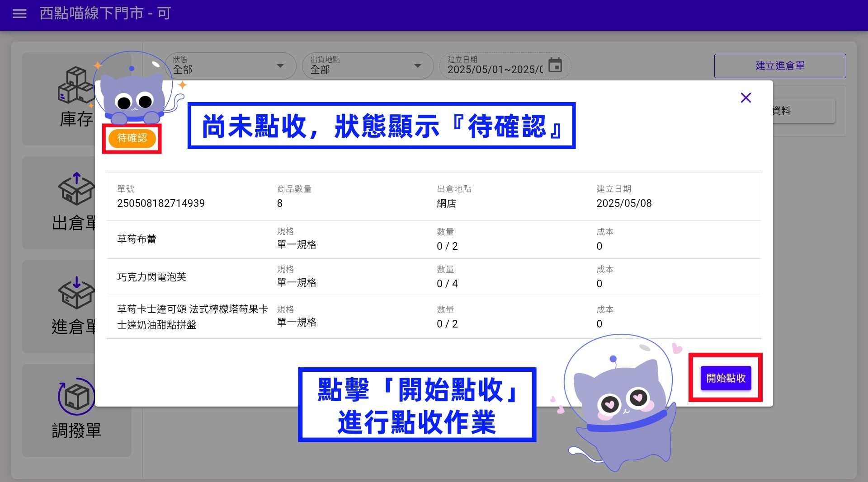Click the 待確認 status badge
Screen dimensions: 868x482
[x=132, y=138]
